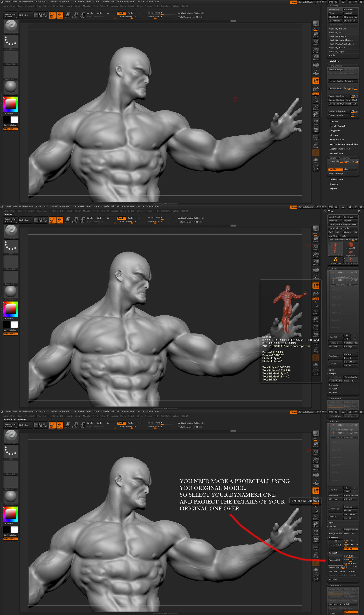Screen dimensions: 364x615
Task: Click Solo icon in middle window's right shelf
Action: click(316, 365)
